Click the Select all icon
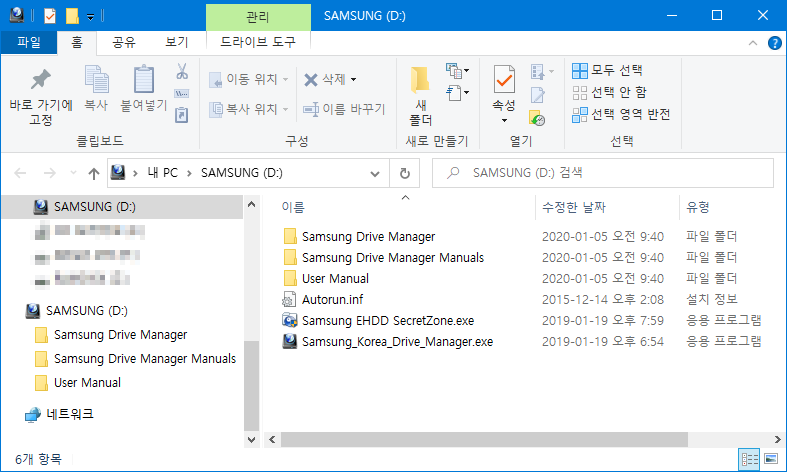 (580, 71)
